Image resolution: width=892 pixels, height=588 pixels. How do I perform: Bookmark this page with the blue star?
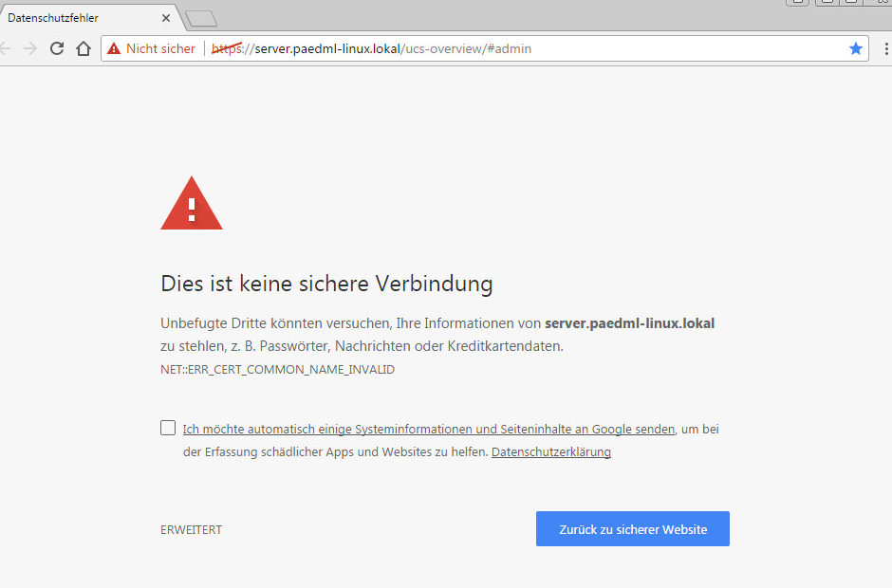tap(856, 48)
